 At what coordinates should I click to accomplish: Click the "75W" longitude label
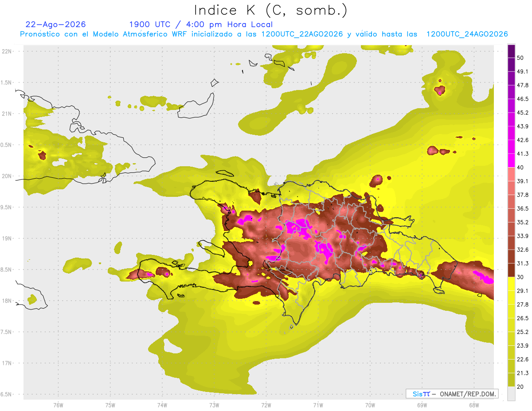[x=110, y=405]
